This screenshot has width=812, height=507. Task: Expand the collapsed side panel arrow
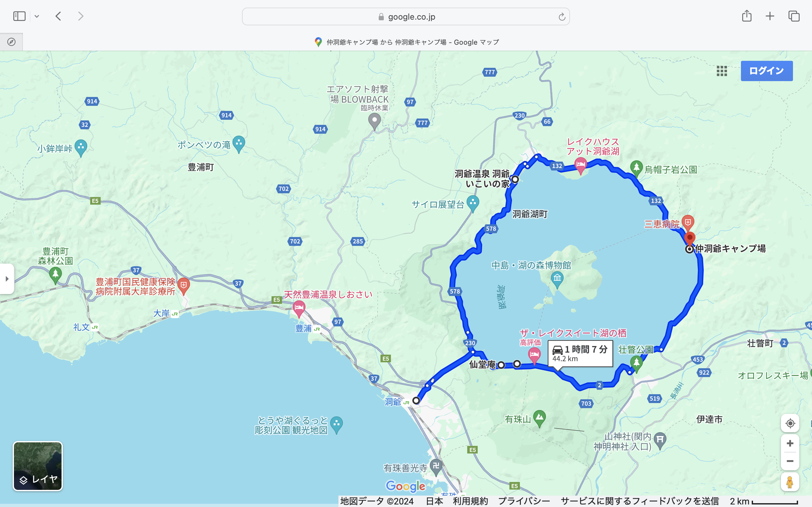(7, 279)
